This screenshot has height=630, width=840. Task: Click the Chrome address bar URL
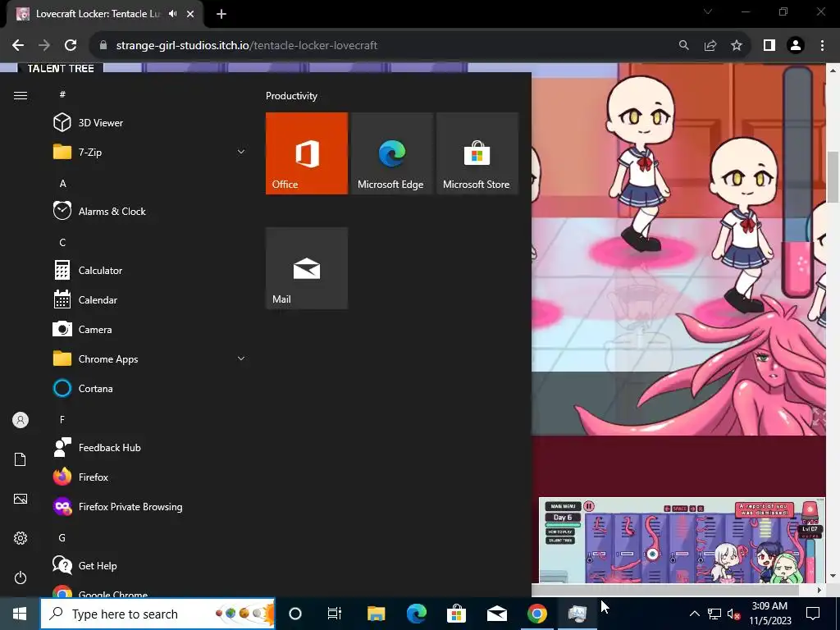(x=246, y=46)
